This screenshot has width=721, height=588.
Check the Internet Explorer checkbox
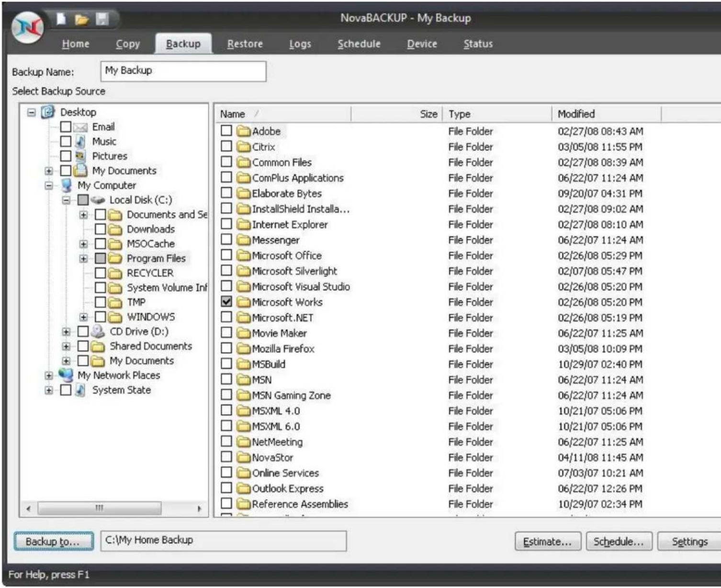[x=226, y=224]
